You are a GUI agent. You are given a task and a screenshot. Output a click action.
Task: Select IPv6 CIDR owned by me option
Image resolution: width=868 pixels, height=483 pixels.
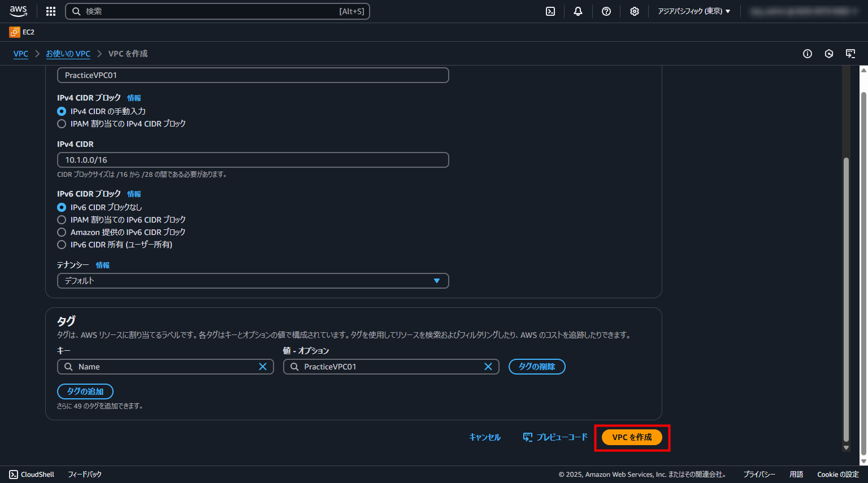click(x=62, y=245)
